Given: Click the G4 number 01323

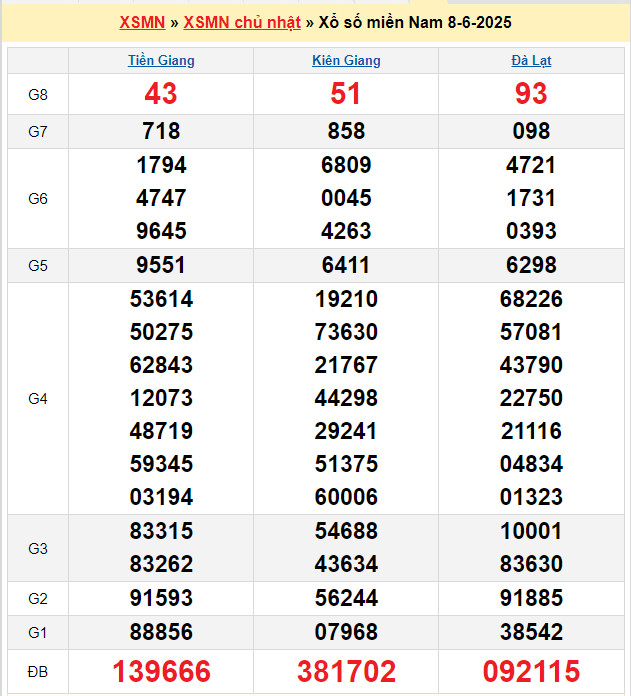Looking at the screenshot, I should coord(531,497).
